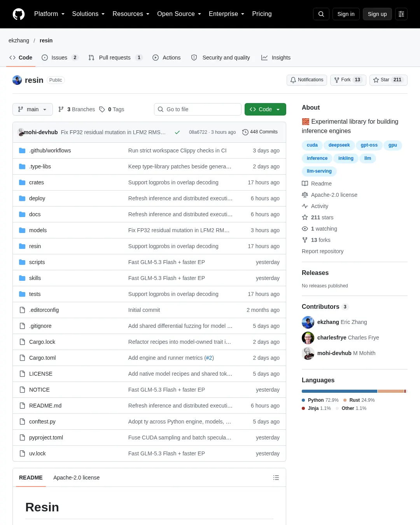Image resolution: width=420 pixels, height=525 pixels.
Task: Open the models folder
Action: tap(38, 230)
